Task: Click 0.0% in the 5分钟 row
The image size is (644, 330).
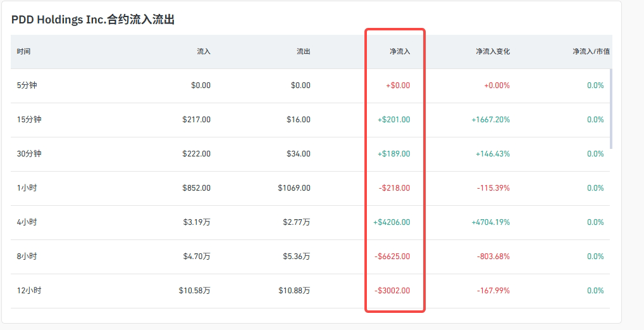Action: pyautogui.click(x=595, y=85)
